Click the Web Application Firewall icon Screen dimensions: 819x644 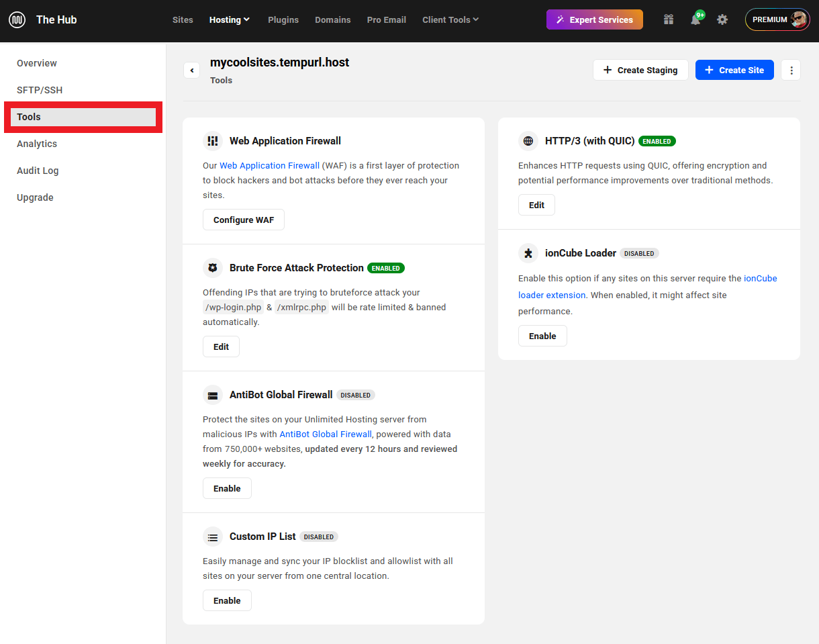pyautogui.click(x=213, y=141)
